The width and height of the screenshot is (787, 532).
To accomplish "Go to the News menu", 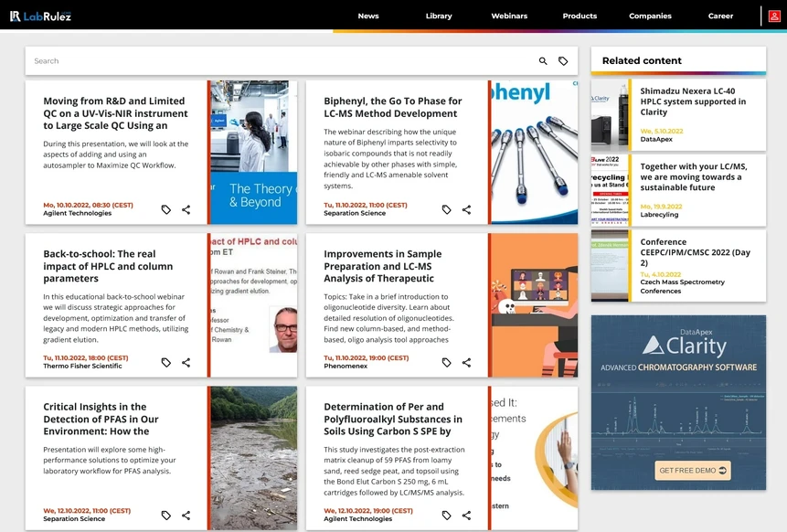I will pos(368,16).
